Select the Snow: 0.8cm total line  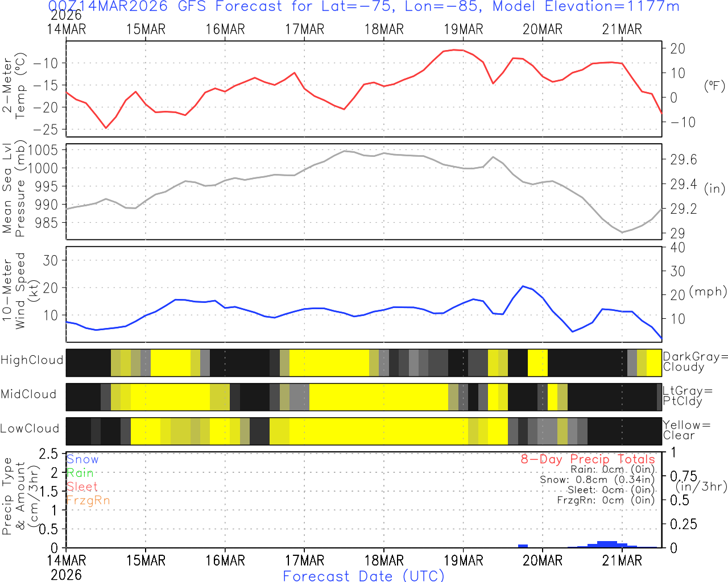[x=597, y=480]
